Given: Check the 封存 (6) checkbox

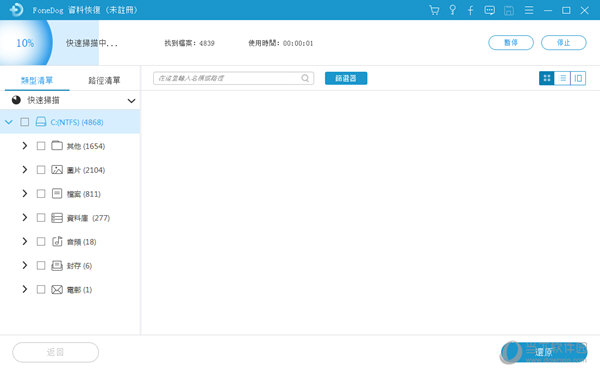Looking at the screenshot, I should point(41,265).
